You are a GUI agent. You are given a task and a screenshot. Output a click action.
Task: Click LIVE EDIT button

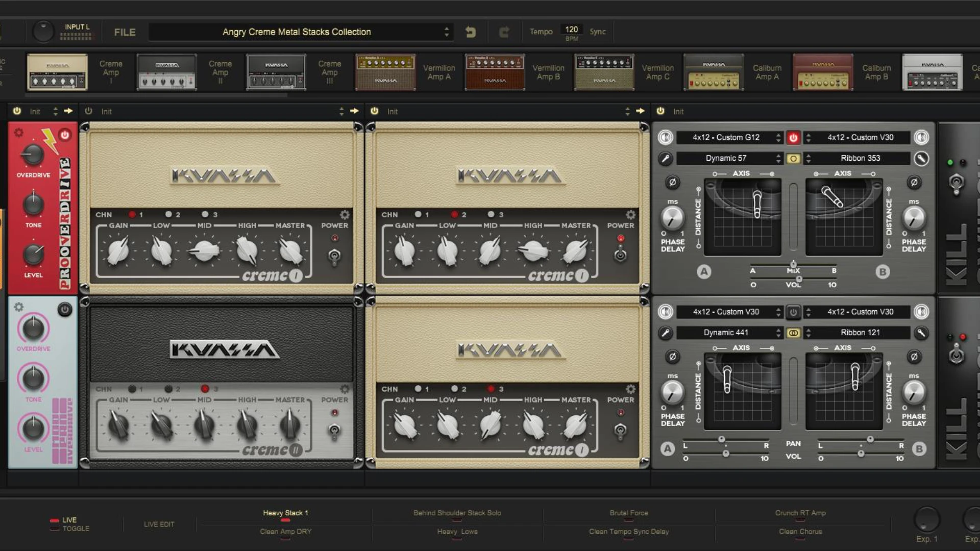pos(159,524)
